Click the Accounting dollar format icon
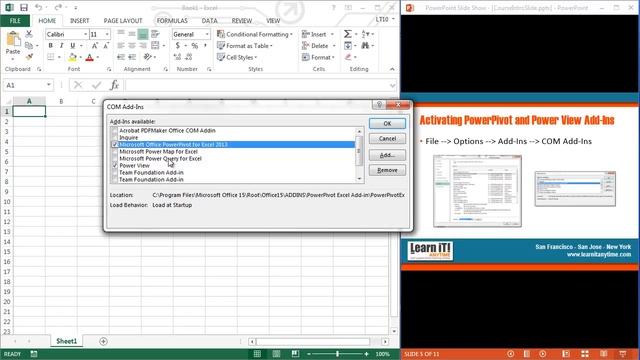 click(x=178, y=46)
